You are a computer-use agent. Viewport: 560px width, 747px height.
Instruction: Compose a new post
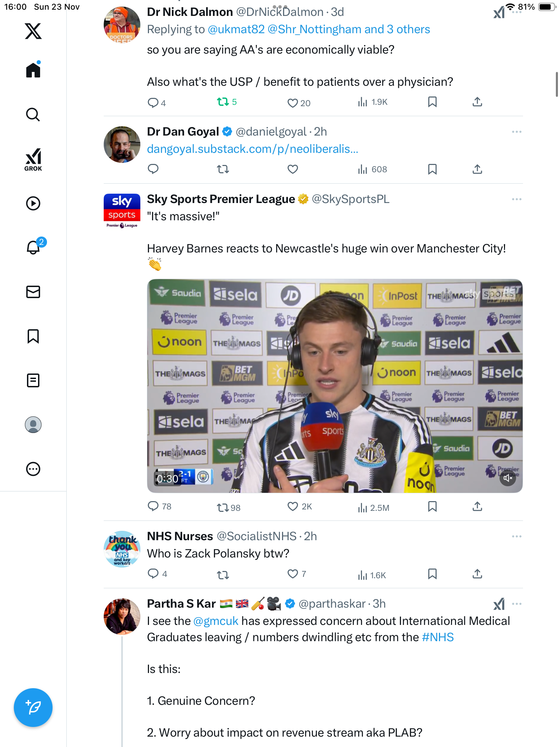(33, 707)
